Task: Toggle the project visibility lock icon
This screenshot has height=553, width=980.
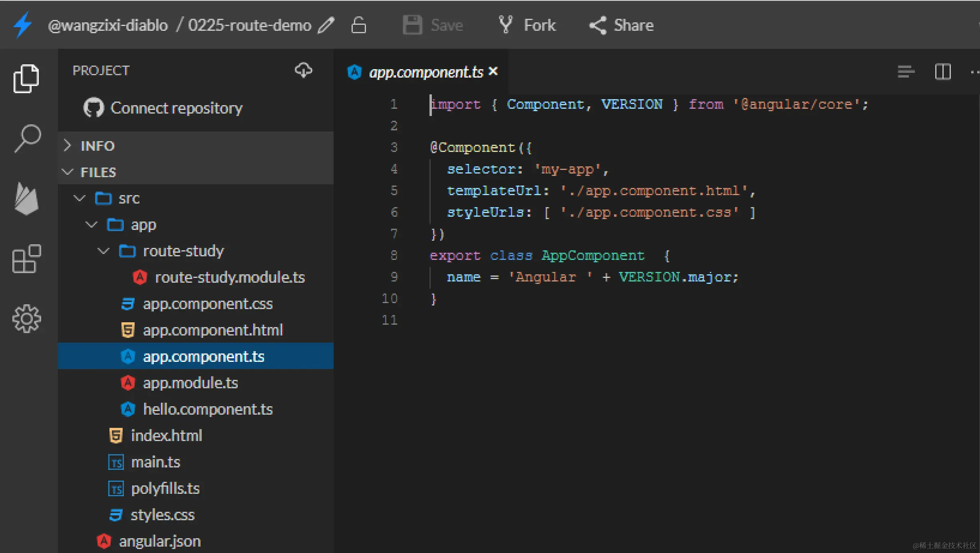Action: [358, 25]
